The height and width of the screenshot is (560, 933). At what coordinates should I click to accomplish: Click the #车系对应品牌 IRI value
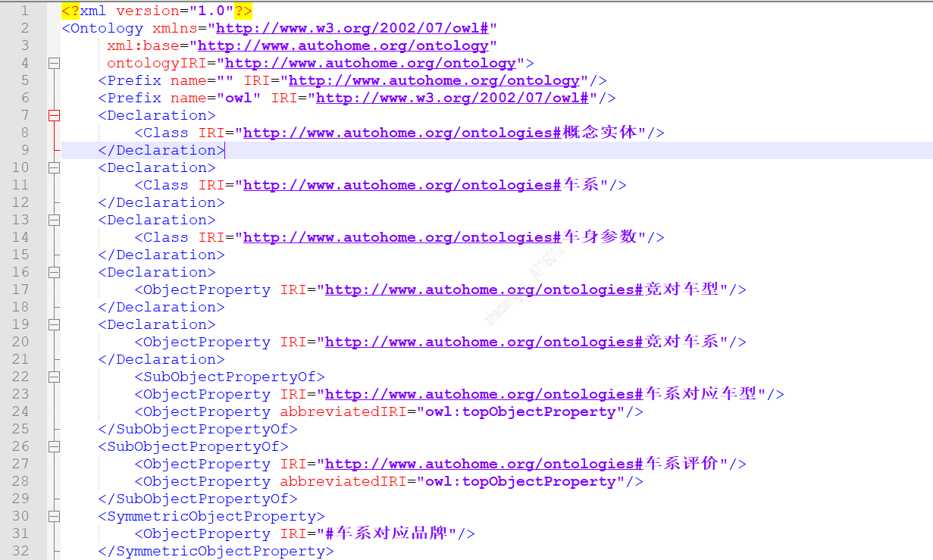(x=387, y=534)
